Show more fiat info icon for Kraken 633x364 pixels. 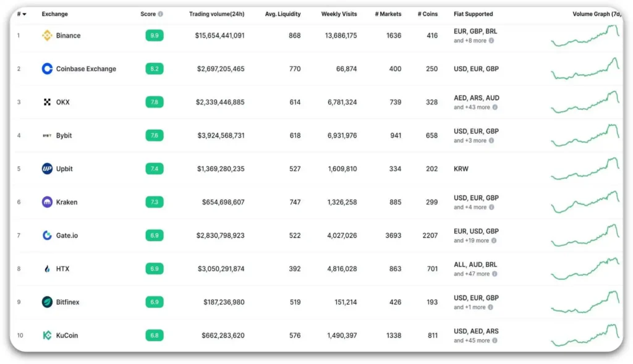click(491, 207)
